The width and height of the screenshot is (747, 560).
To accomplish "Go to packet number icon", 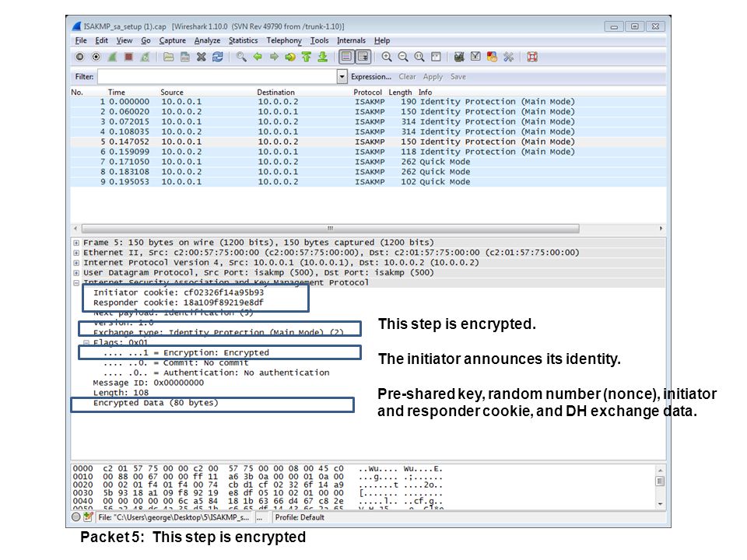I will coord(290,57).
